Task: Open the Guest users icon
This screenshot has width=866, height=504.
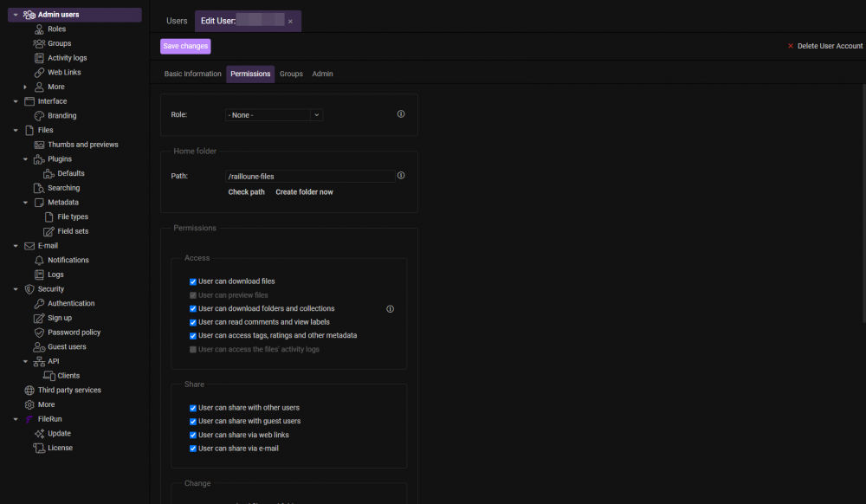Action: pyautogui.click(x=39, y=346)
